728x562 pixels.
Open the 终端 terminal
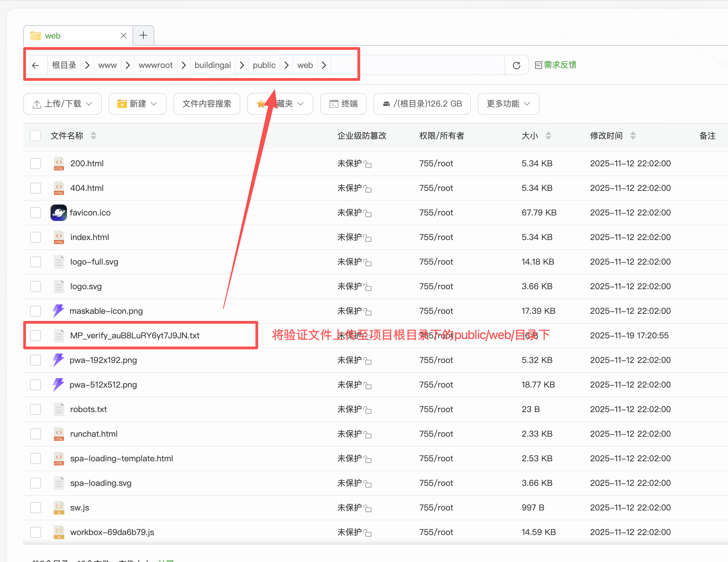coord(343,103)
